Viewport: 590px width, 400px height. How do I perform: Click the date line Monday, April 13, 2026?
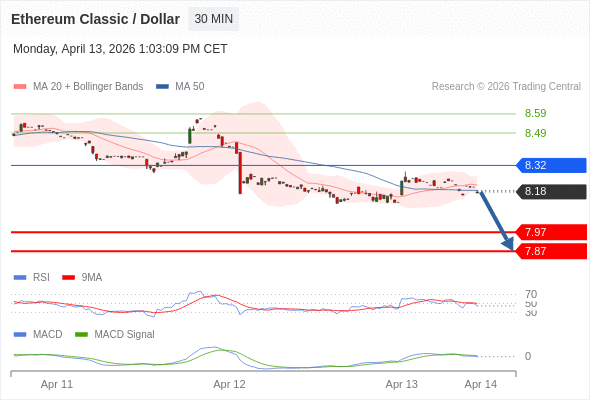(x=120, y=49)
